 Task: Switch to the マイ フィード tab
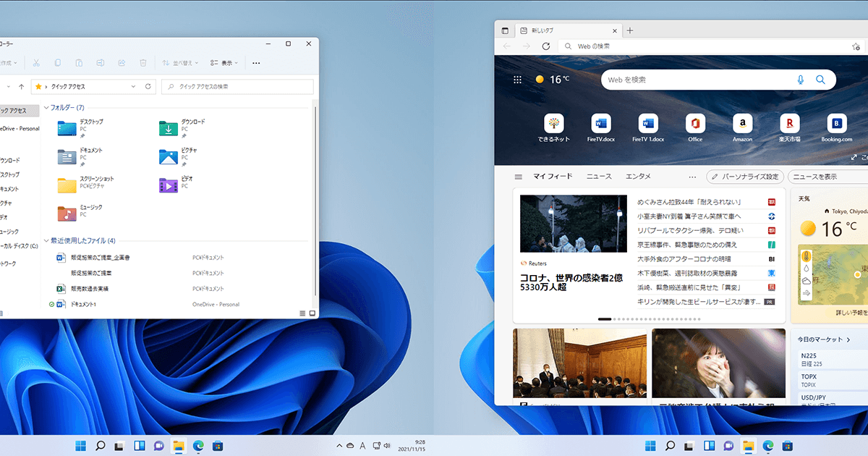point(553,177)
